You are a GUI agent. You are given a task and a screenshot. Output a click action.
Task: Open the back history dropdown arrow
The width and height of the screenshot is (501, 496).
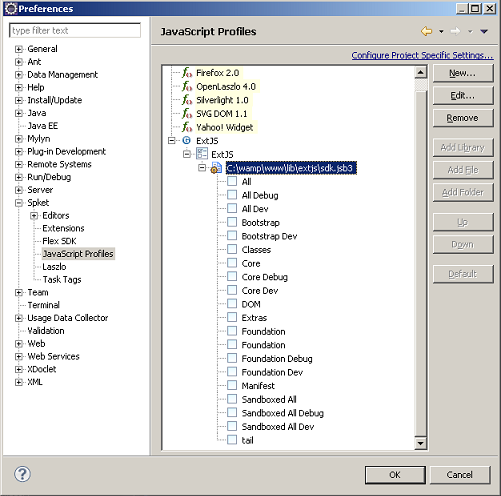coord(441,32)
